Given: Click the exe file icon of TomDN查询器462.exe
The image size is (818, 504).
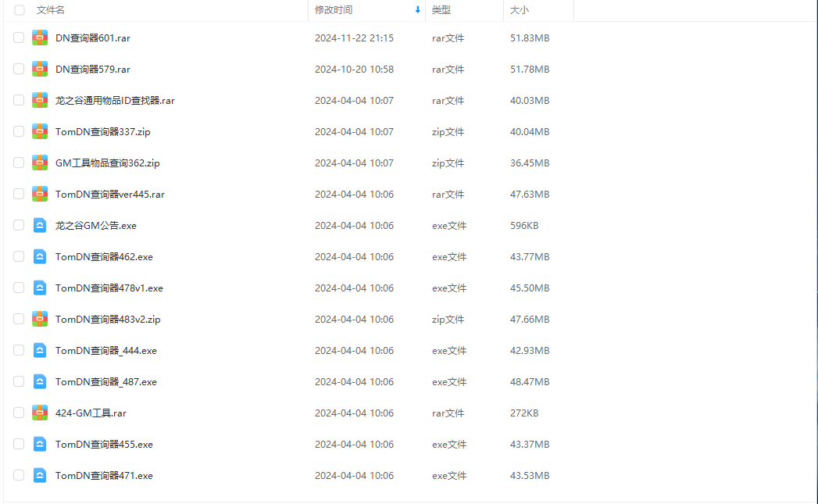Looking at the screenshot, I should coord(40,257).
